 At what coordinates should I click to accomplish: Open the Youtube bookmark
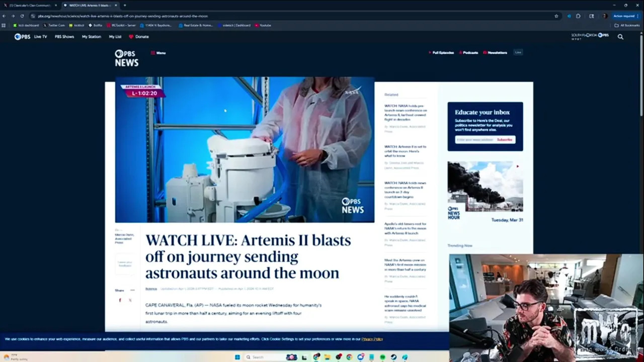(263, 25)
